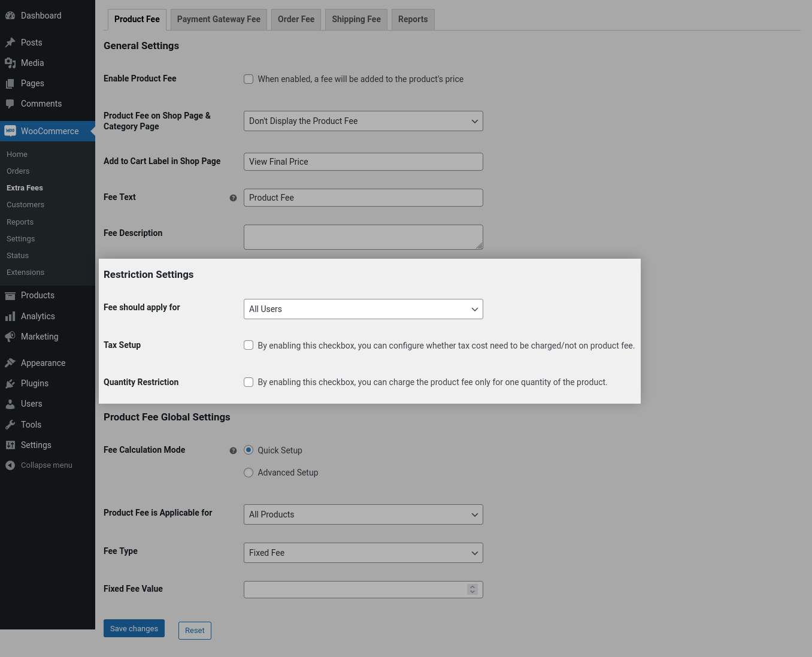
Task: Click the Marketing megaphone icon
Action: pos(10,336)
